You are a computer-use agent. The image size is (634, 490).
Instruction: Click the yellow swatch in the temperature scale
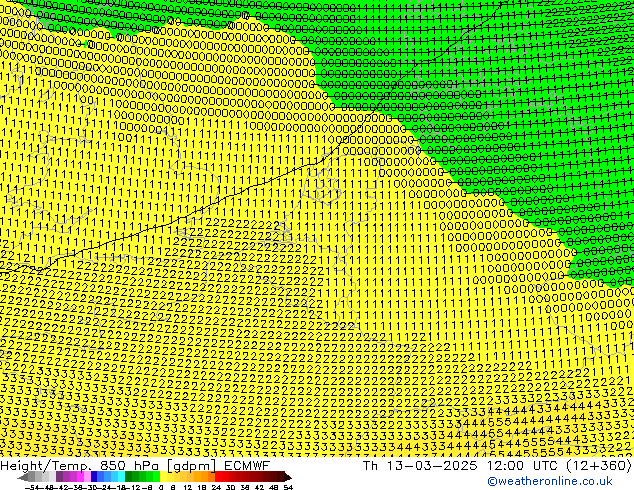[x=163, y=477]
